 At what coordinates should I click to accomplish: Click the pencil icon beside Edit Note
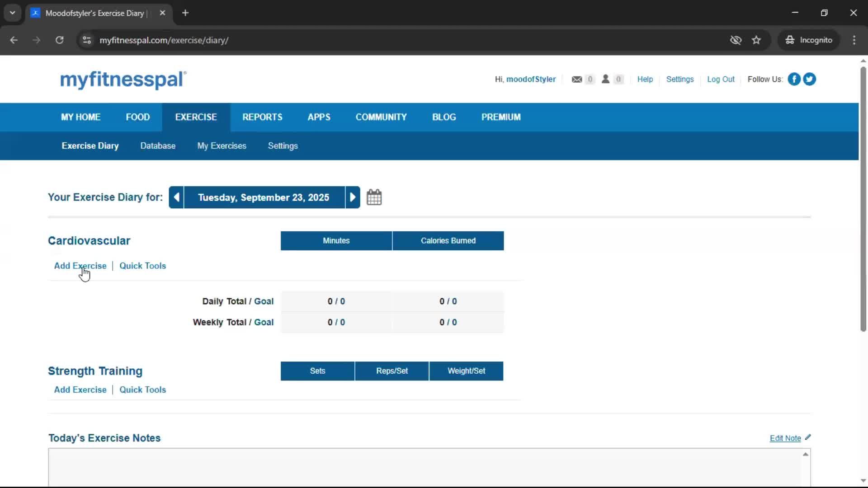pos(808,437)
